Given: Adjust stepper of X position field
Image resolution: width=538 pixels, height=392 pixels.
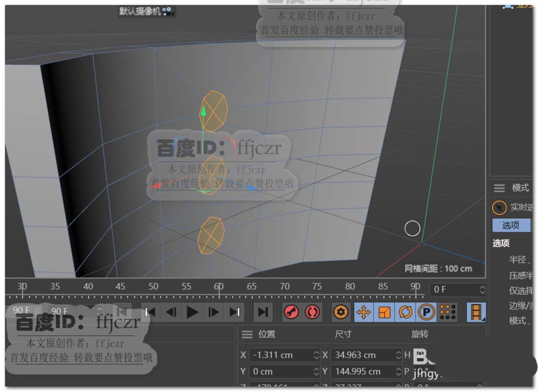Looking at the screenshot, I should click(316, 355).
